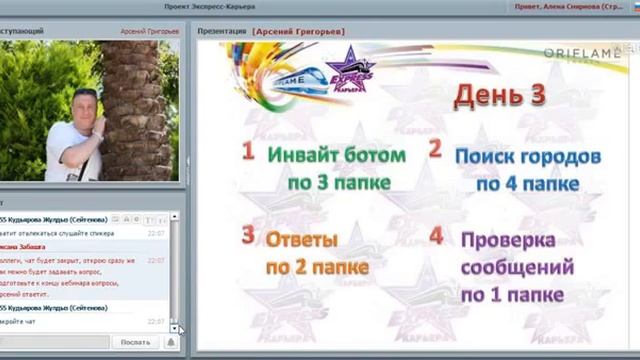The height and width of the screenshot is (360, 640).
Task: Click the speaker's webcam video
Action: click(x=89, y=111)
